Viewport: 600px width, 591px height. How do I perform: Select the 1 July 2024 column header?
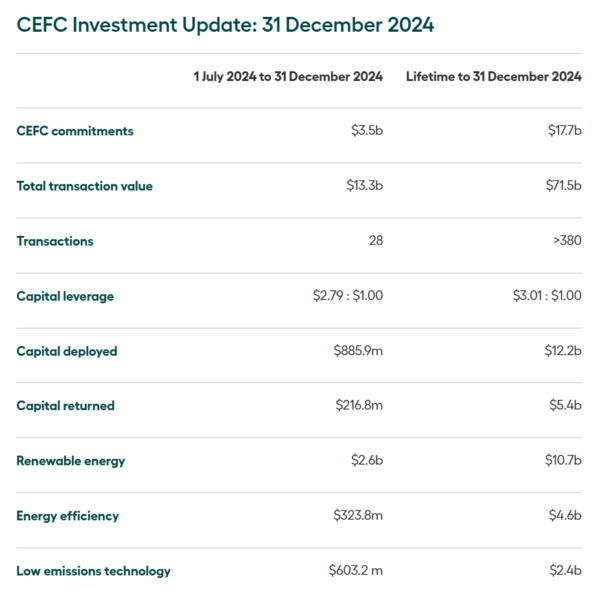click(x=288, y=76)
